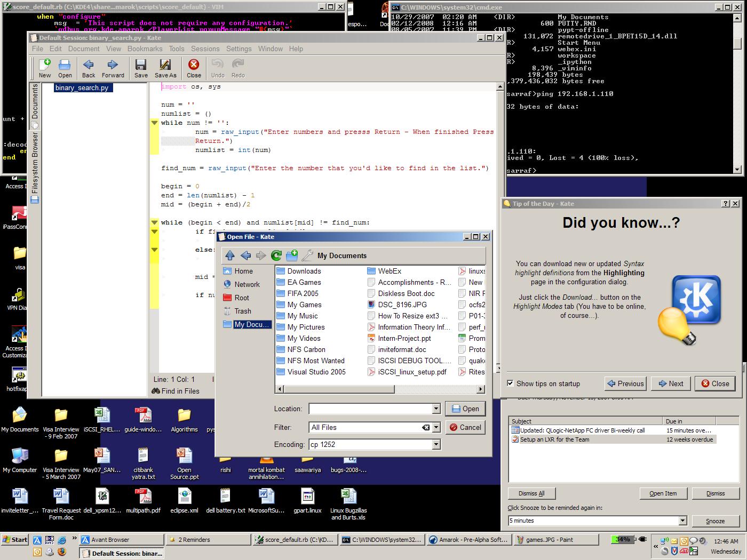Viewport: 747px width, 560px height.
Task: Open the wrench options in Open File dialog
Action: [x=307, y=255]
